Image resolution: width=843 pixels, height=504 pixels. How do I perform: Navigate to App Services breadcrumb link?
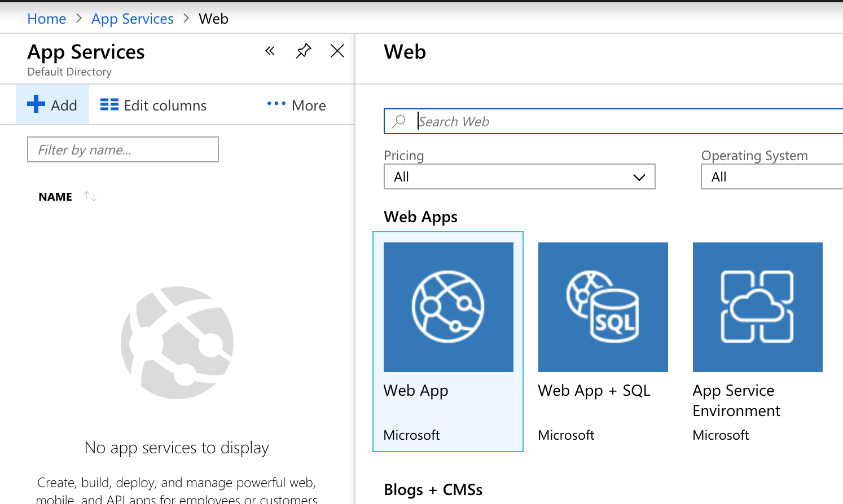point(133,19)
